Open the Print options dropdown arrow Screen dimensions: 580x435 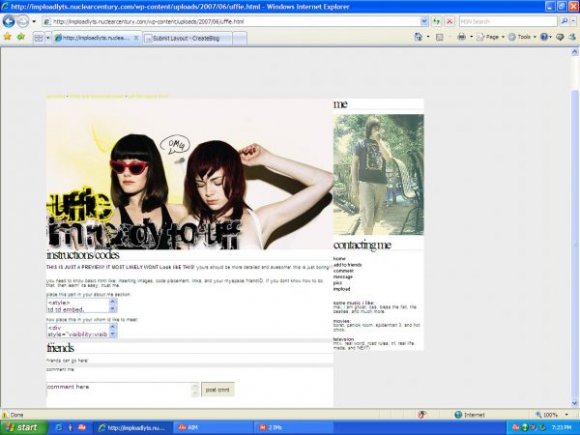472,37
